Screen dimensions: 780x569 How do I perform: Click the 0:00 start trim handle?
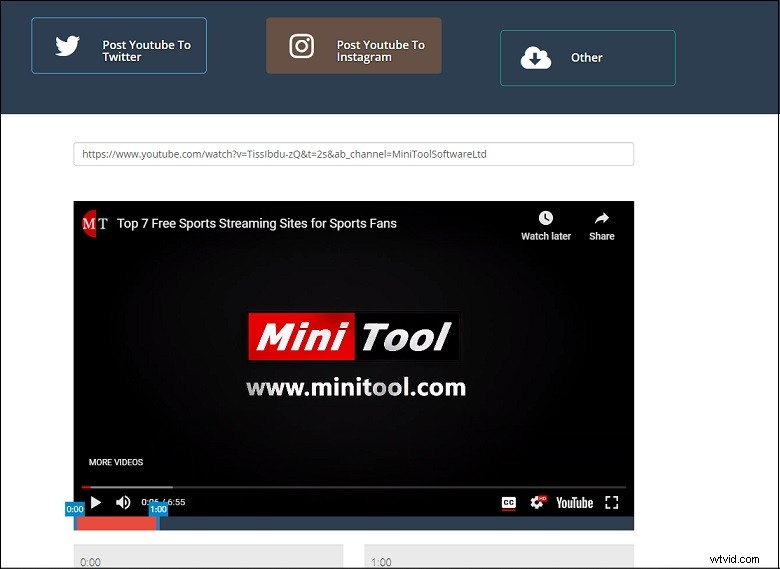(x=75, y=509)
